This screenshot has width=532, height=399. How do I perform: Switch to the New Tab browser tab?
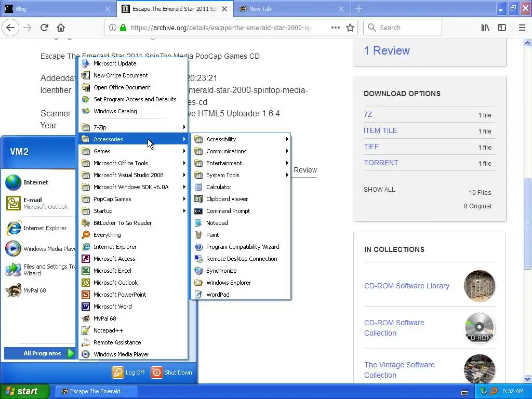(292, 9)
